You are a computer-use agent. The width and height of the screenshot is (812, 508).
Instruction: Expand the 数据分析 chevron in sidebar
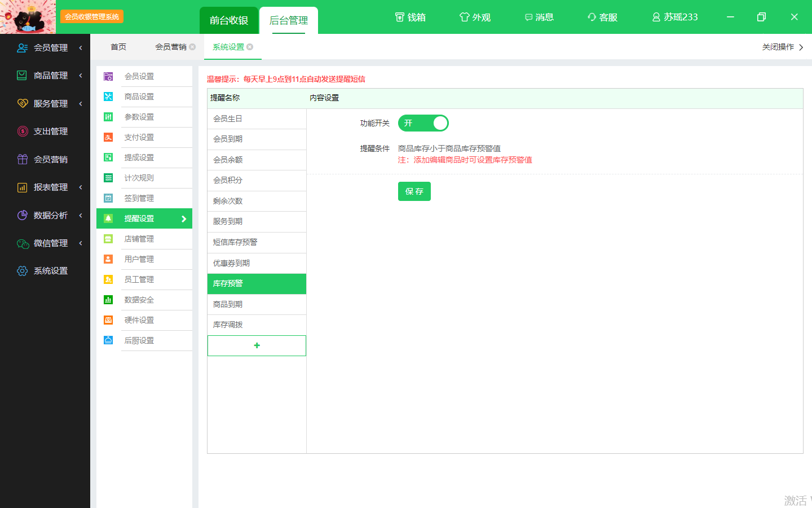(81, 215)
